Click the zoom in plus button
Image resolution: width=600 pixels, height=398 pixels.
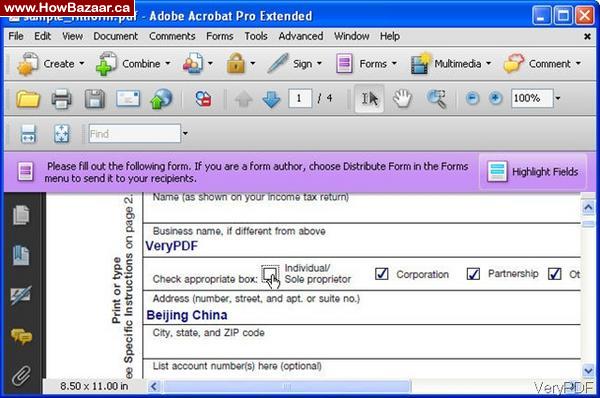(496, 98)
